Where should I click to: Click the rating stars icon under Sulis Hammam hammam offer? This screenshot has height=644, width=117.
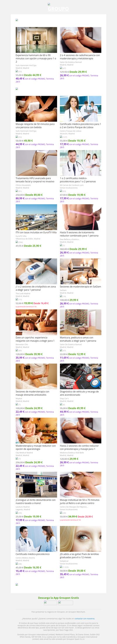pyautogui.click(x=17, y=71)
